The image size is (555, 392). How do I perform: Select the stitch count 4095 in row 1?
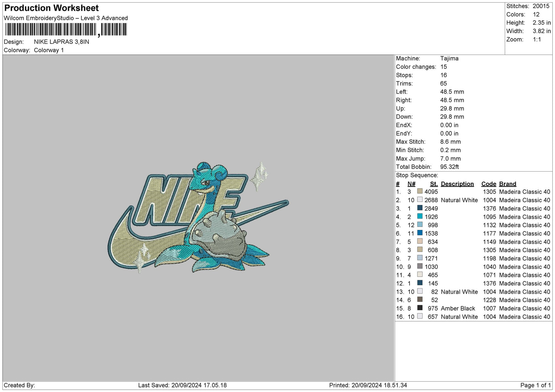click(x=431, y=192)
